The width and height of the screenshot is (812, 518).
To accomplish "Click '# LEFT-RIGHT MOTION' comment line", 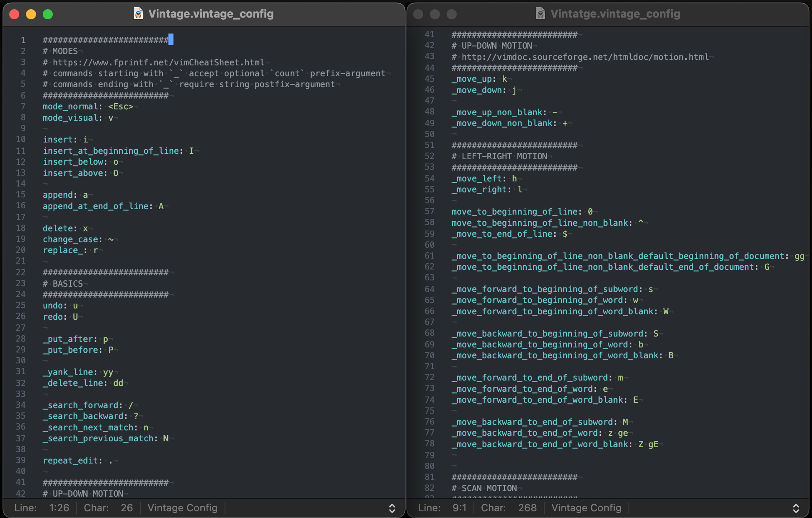I will 499,156.
